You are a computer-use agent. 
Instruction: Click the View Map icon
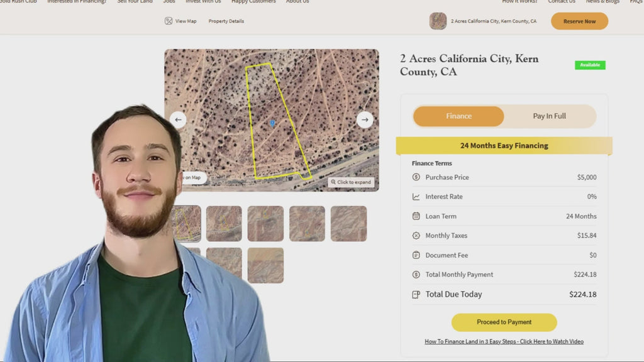169,21
